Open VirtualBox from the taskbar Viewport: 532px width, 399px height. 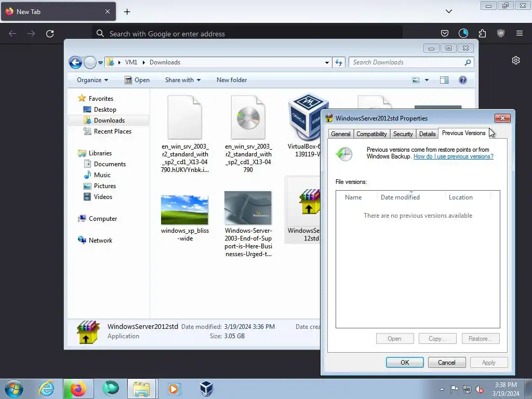tap(206, 389)
